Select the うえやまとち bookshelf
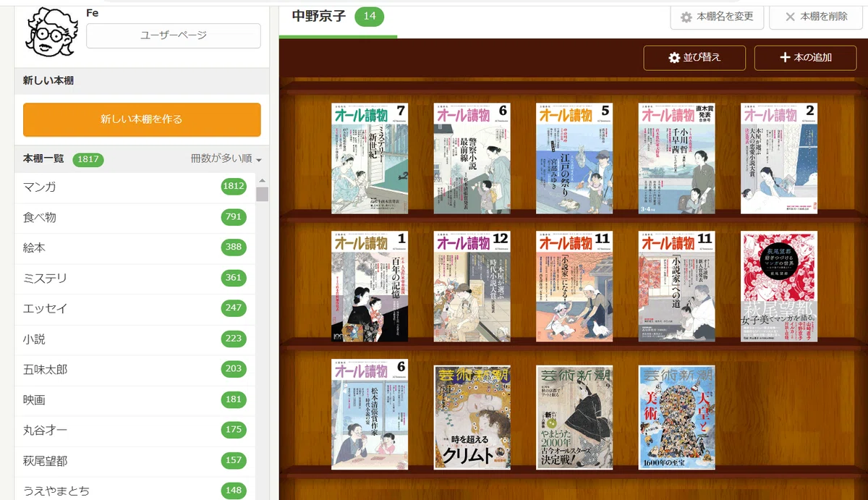Viewport: 868px width, 500px height. (x=135, y=488)
